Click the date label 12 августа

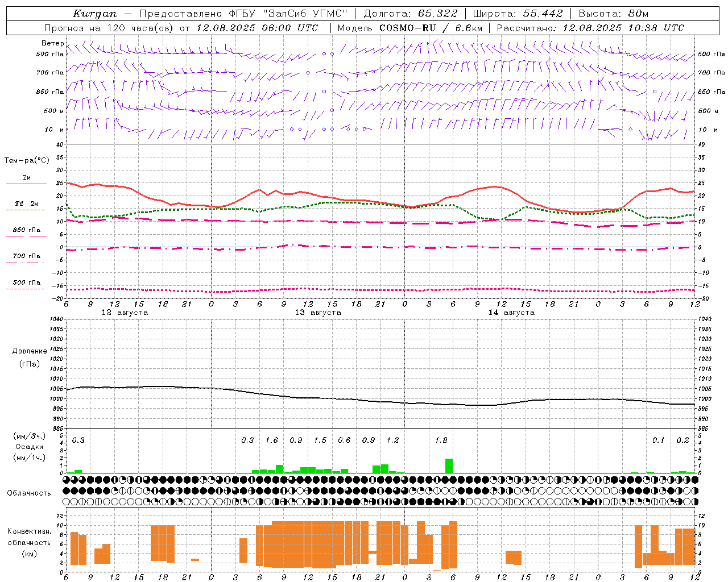click(x=125, y=313)
